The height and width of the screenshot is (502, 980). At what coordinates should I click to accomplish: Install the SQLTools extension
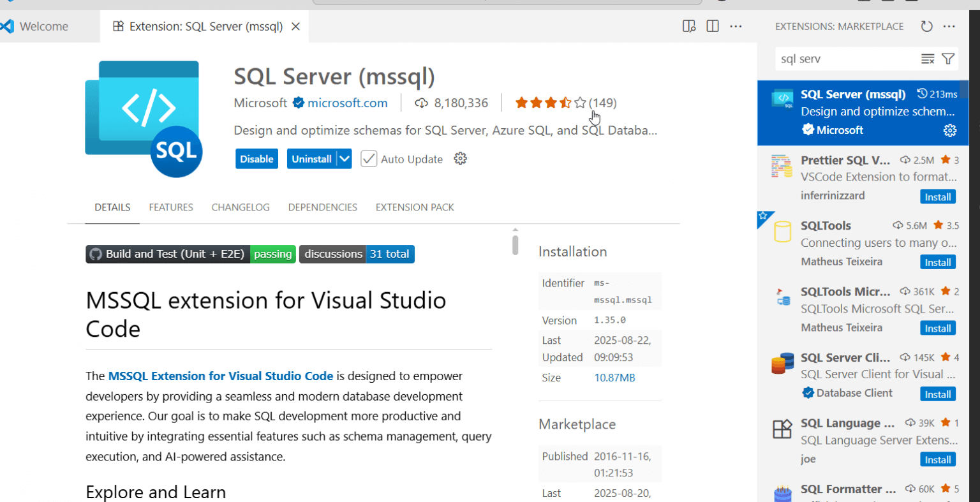tap(938, 262)
